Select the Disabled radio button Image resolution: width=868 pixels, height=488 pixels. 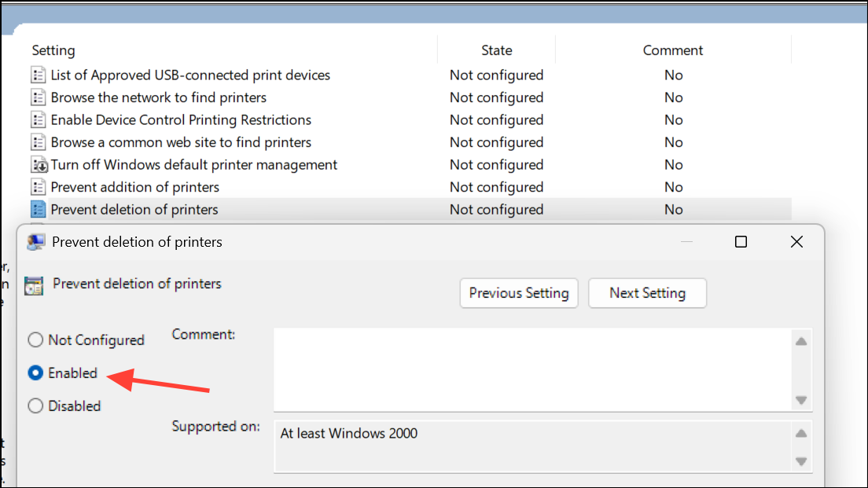35,406
